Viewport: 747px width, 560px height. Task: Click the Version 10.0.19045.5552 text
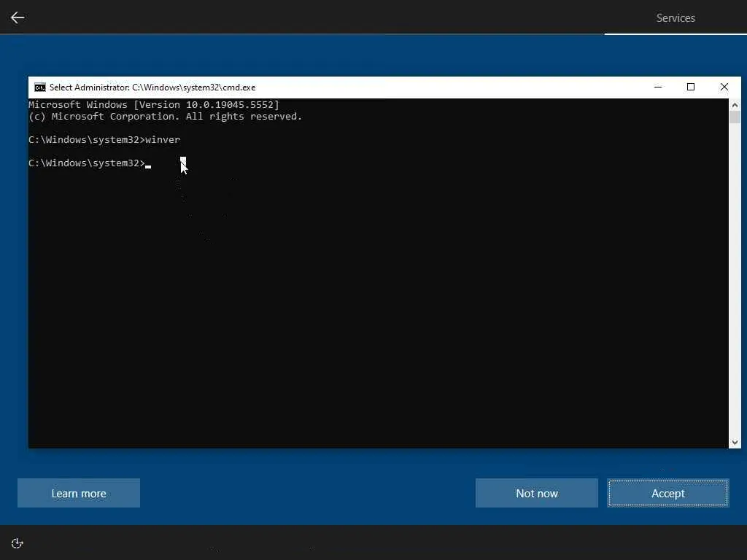[x=206, y=105]
